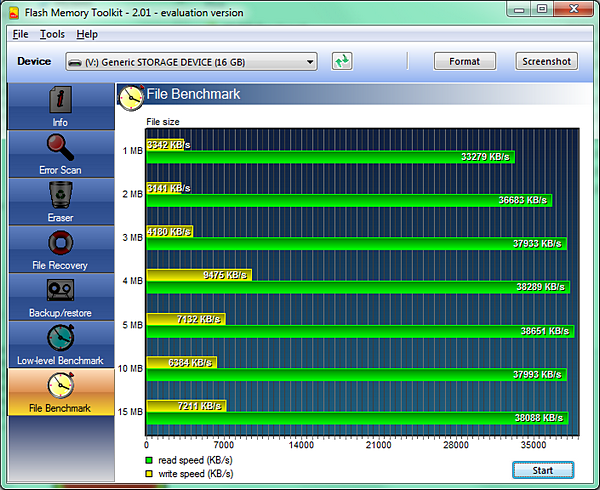Viewport: 600px width, 490px height.
Task: Open the File menu
Action: pyautogui.click(x=20, y=34)
